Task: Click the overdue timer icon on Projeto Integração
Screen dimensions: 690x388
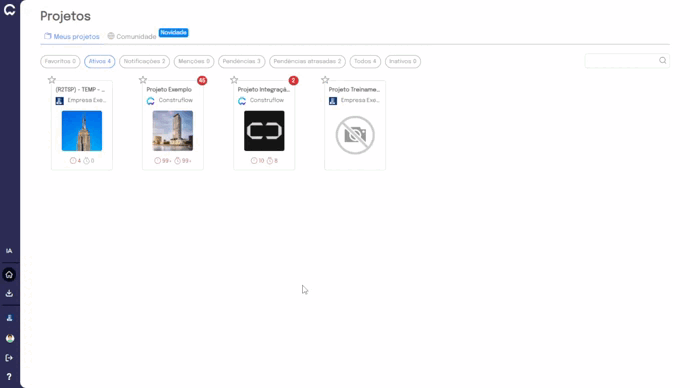Action: (x=270, y=161)
